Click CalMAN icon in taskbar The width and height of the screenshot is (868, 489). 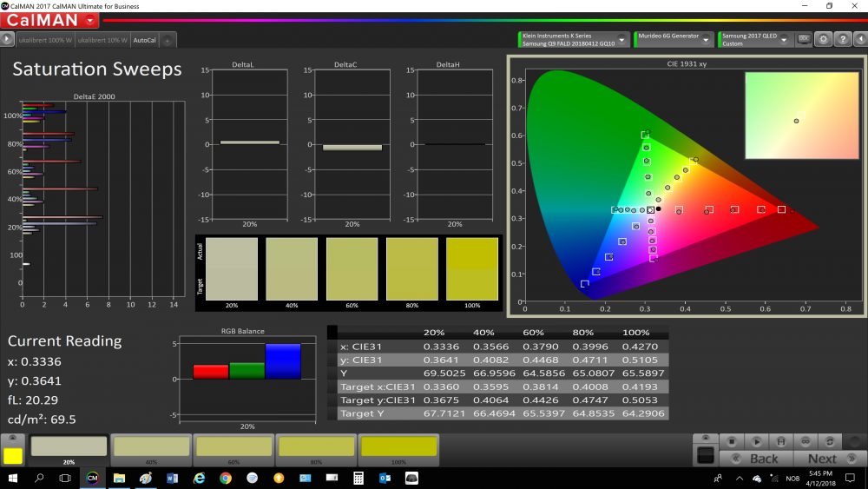pyautogui.click(x=92, y=478)
